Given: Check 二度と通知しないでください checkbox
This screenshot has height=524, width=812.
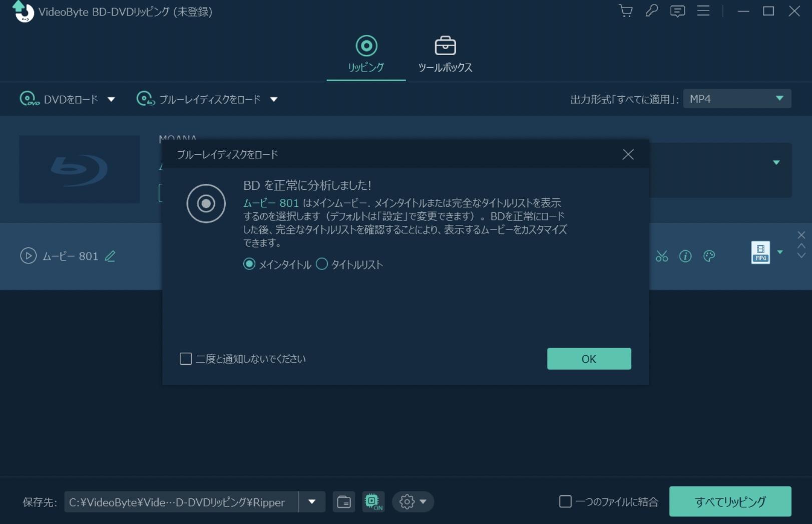Looking at the screenshot, I should 186,359.
